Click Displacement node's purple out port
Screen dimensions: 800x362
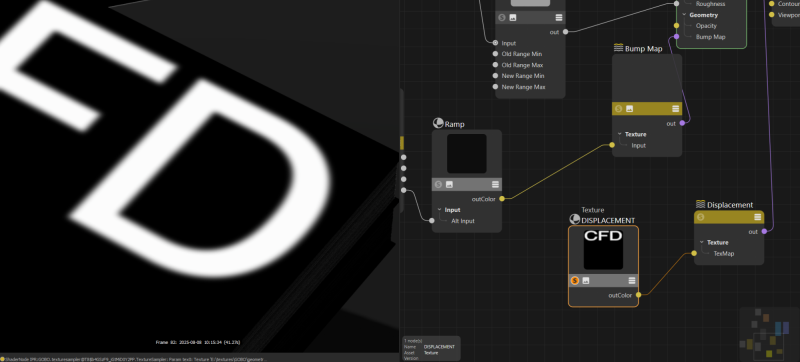click(x=764, y=231)
